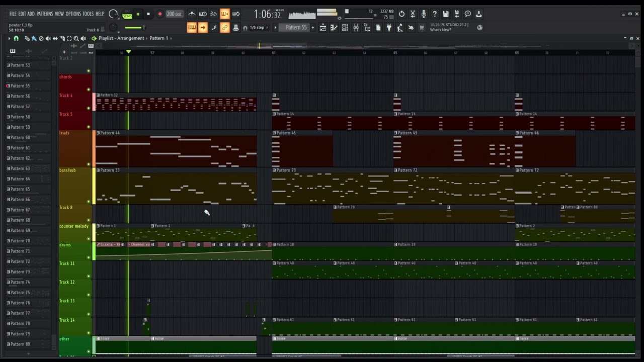The width and height of the screenshot is (644, 362).
Task: Click the speech bubble chat icon
Action: [x=467, y=14]
